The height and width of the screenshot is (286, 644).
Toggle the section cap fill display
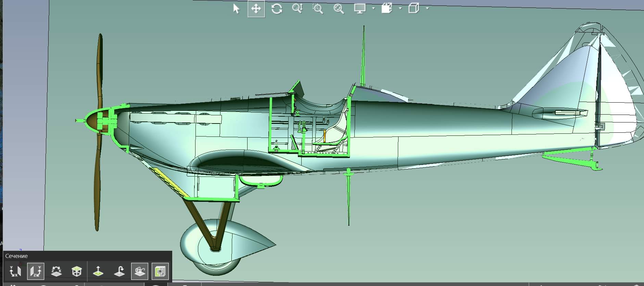(x=160, y=272)
